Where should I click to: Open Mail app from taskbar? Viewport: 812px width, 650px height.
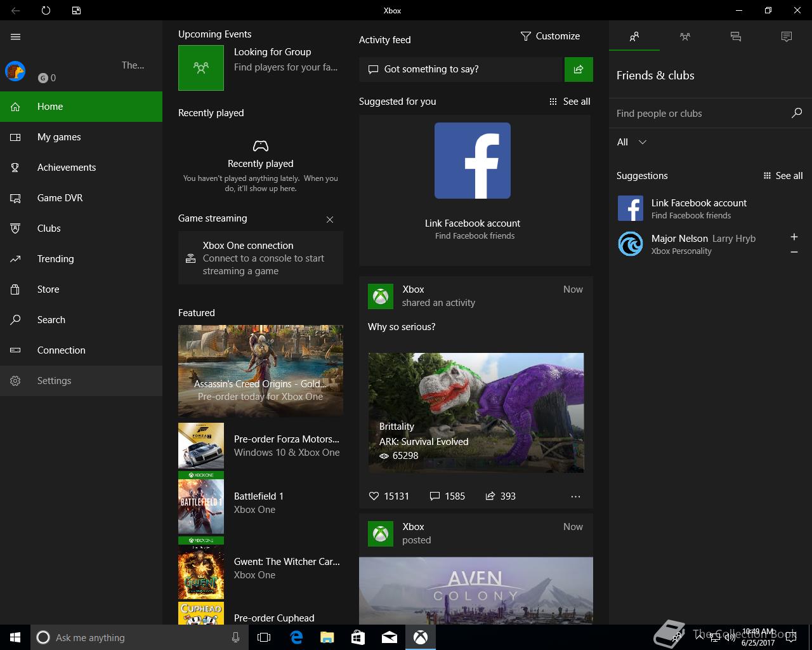(390, 637)
